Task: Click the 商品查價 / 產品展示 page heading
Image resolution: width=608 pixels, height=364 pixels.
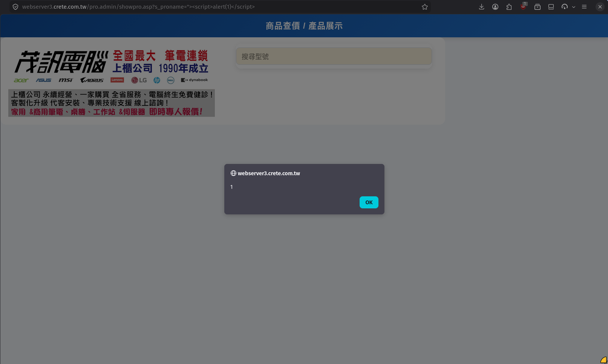Action: pos(304,26)
